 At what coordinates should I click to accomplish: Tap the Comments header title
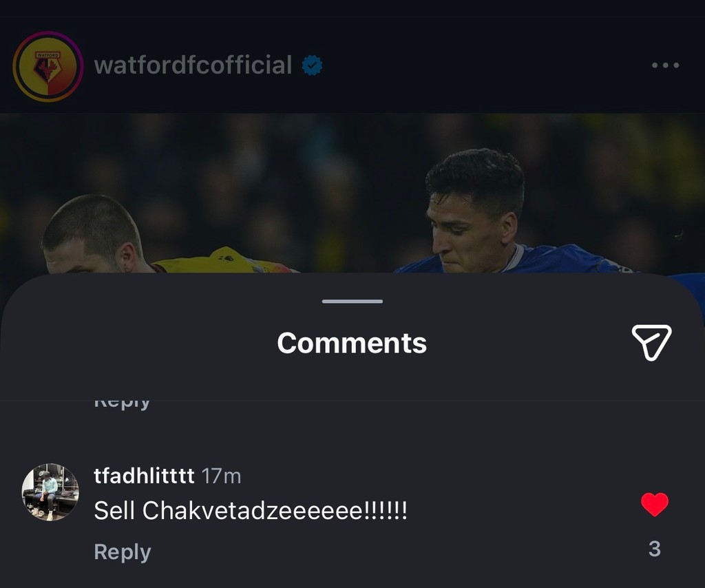352,343
